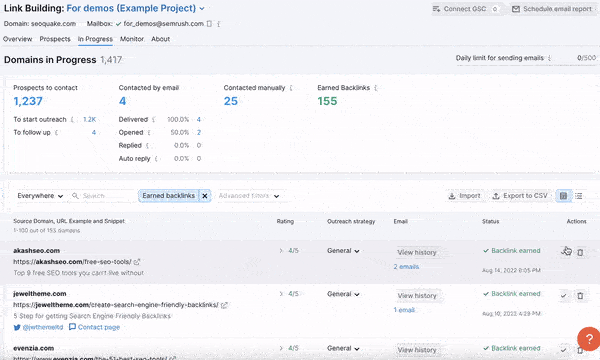The image size is (600, 360).
Task: Open the Monitor tab
Action: [x=132, y=39]
